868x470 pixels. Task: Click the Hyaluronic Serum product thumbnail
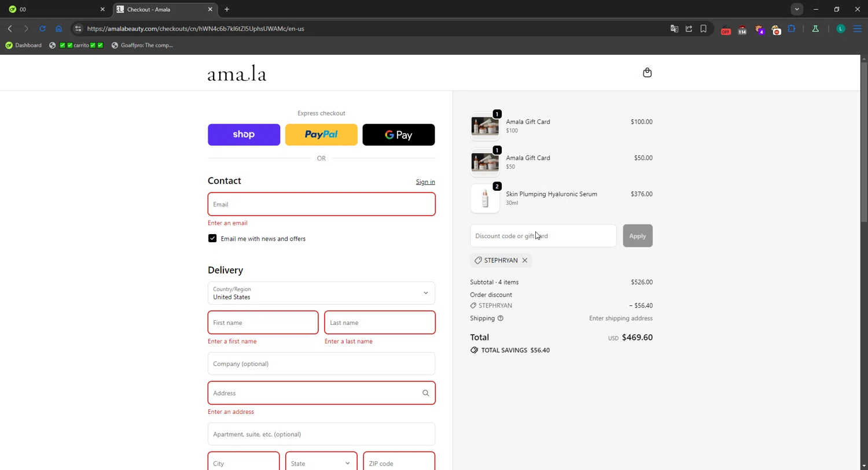point(485,198)
